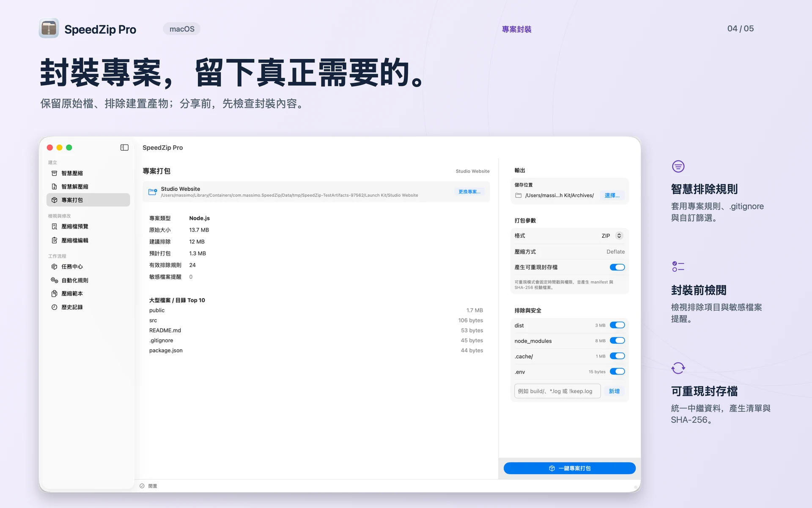Image resolution: width=812 pixels, height=508 pixels.
Task: Click the 閒置 status bar text
Action: [153, 486]
